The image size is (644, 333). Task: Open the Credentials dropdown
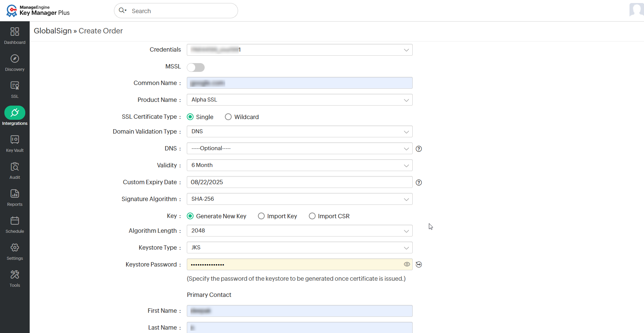click(x=300, y=50)
